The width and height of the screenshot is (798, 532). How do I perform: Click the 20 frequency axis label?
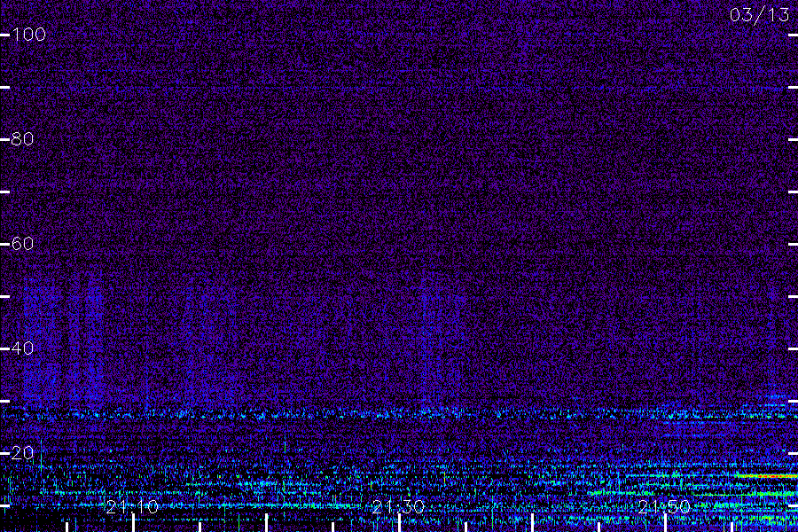click(22, 453)
